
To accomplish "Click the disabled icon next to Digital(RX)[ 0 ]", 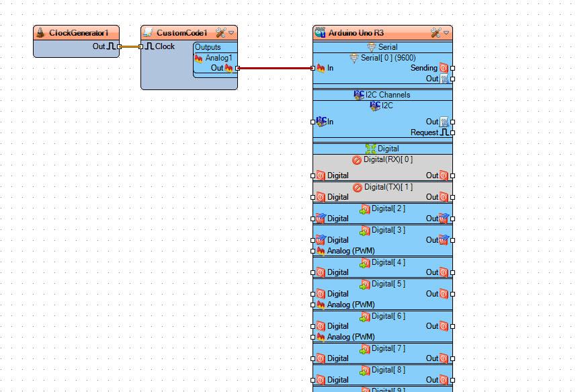I will (356, 160).
